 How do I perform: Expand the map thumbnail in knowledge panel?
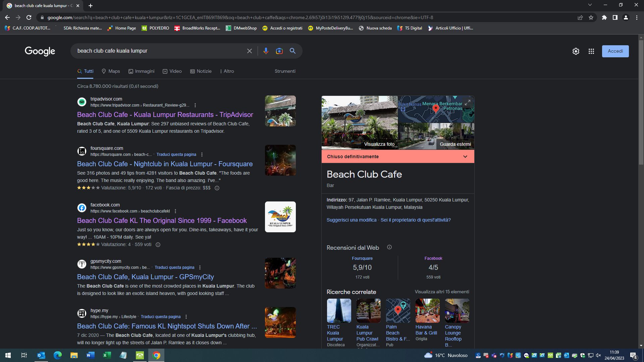click(468, 103)
